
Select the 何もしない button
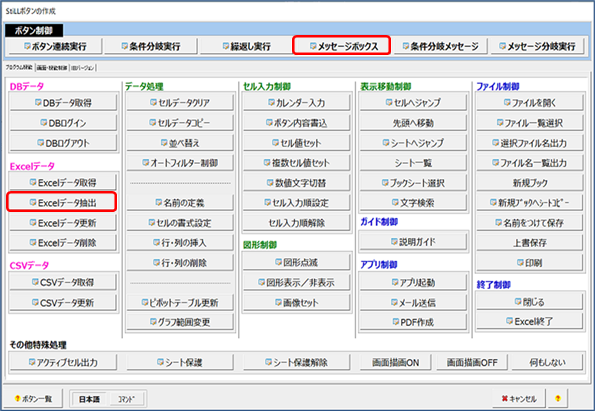coord(547,362)
